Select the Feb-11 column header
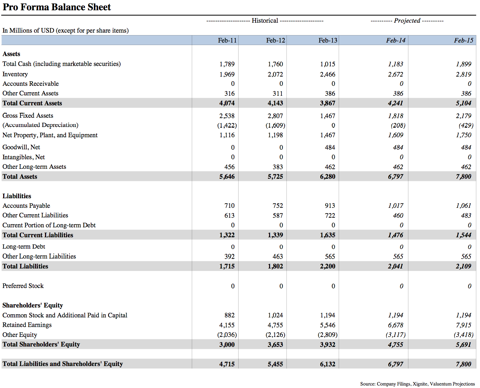 (x=227, y=40)
